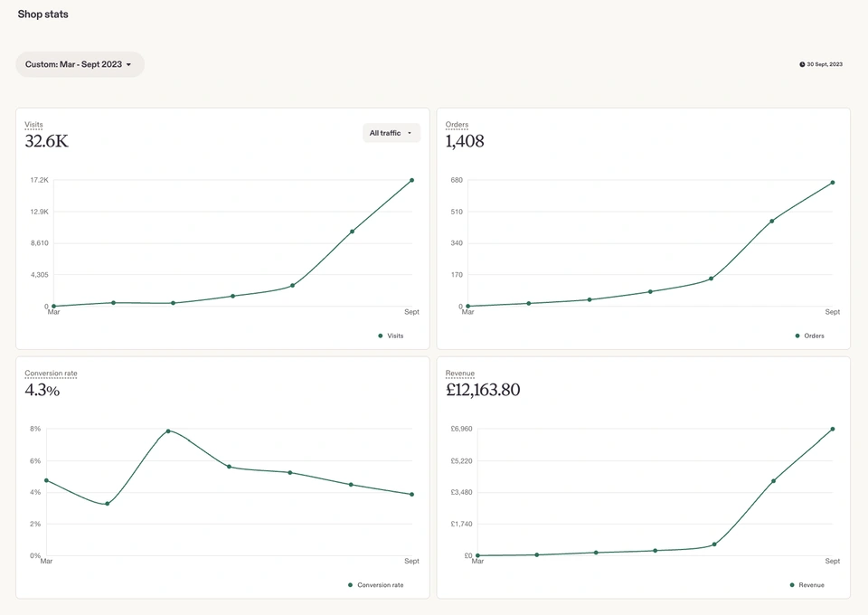Click the 510 axis label on Orders chart
868x615 pixels.
coord(457,212)
